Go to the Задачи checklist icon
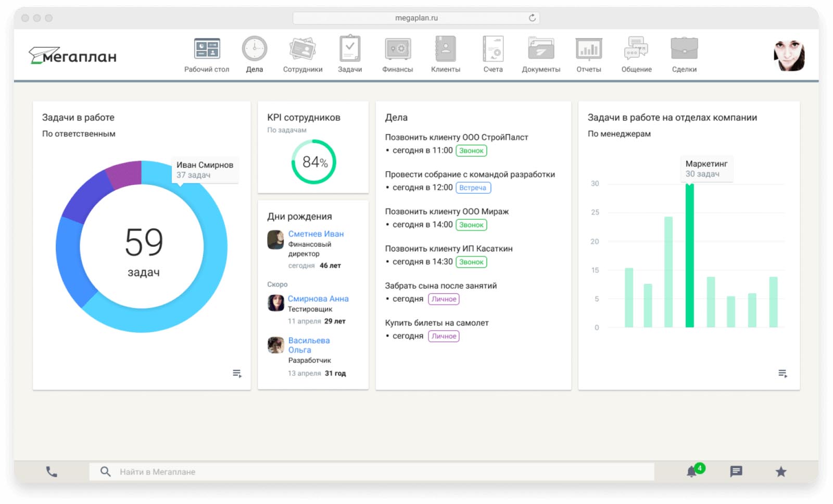Image resolution: width=833 pixels, height=504 pixels. coord(350,48)
